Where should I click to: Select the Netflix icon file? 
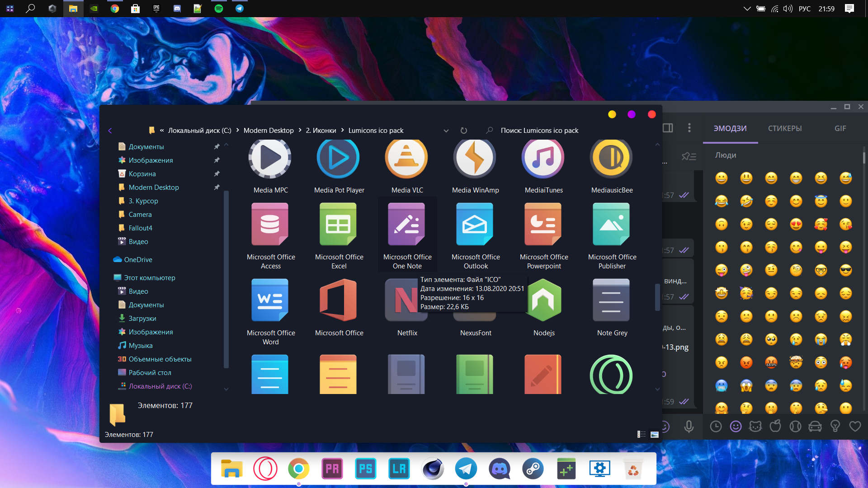point(407,307)
